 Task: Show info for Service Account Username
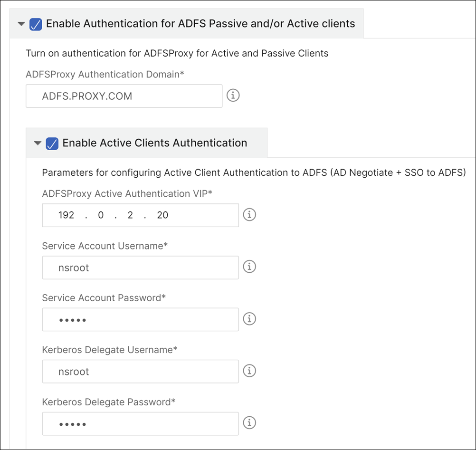coord(249,267)
